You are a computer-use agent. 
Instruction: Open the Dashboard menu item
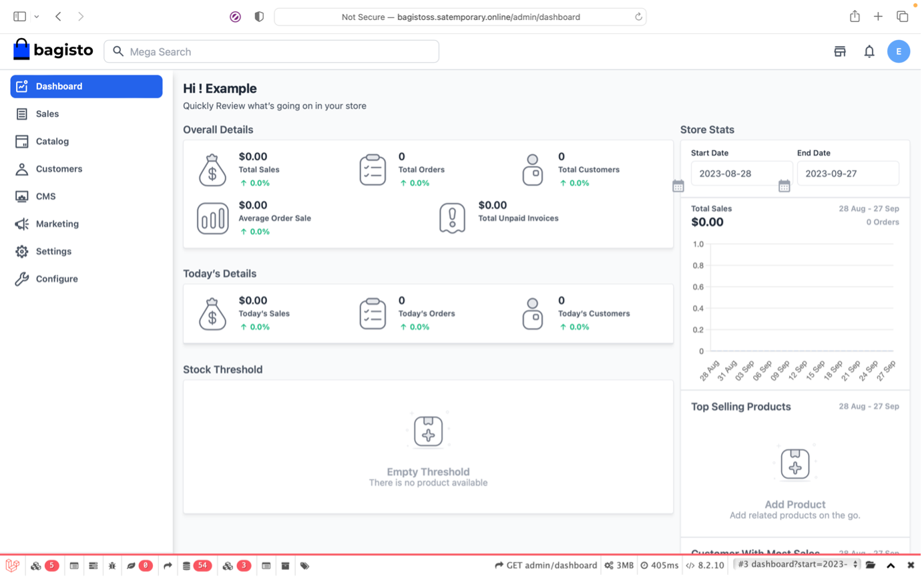86,86
